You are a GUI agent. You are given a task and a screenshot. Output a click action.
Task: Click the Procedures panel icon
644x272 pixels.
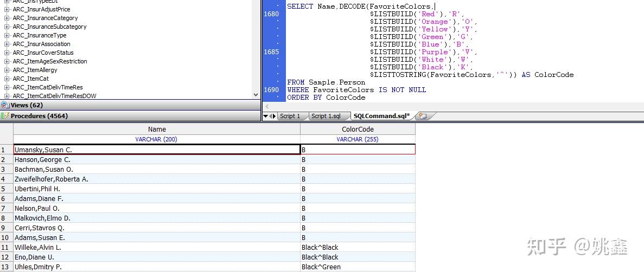5,116
